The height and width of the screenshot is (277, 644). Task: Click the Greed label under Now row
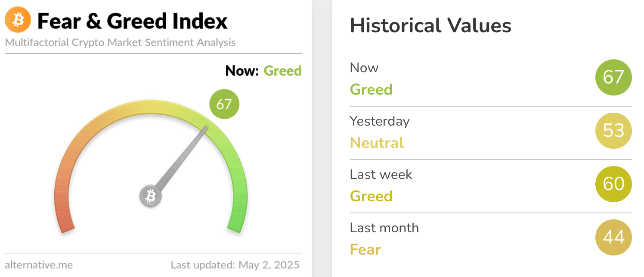(371, 89)
